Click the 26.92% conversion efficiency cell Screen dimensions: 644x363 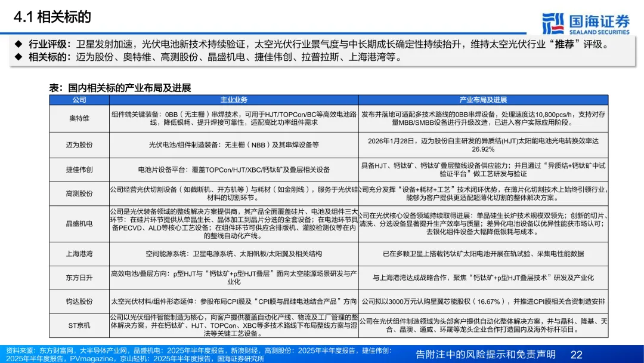coord(483,144)
